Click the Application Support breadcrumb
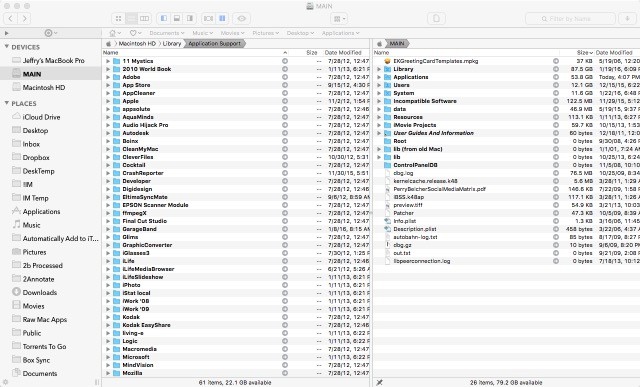Viewport: 640px width, 387px height. coord(215,44)
